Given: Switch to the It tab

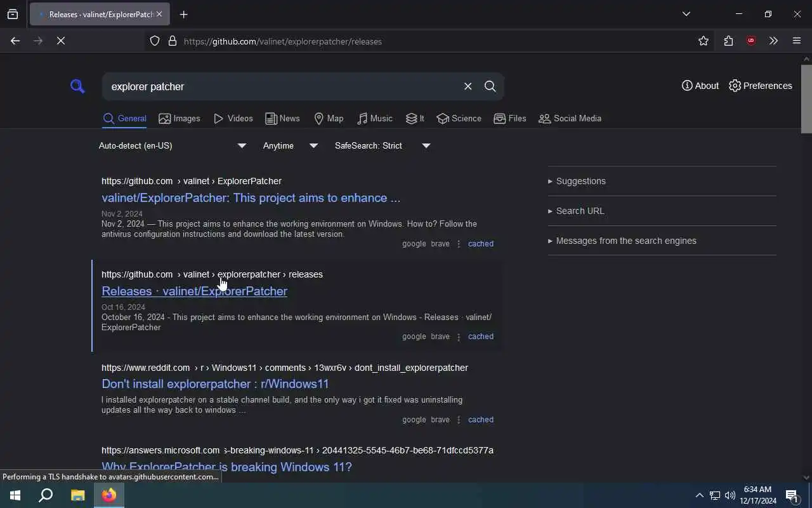Looking at the screenshot, I should point(415,119).
